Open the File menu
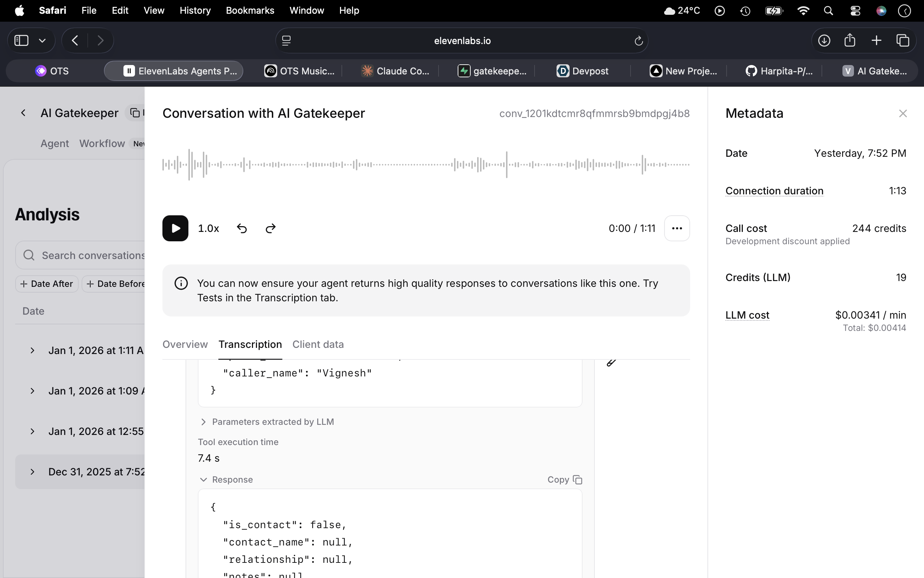 pyautogui.click(x=89, y=11)
